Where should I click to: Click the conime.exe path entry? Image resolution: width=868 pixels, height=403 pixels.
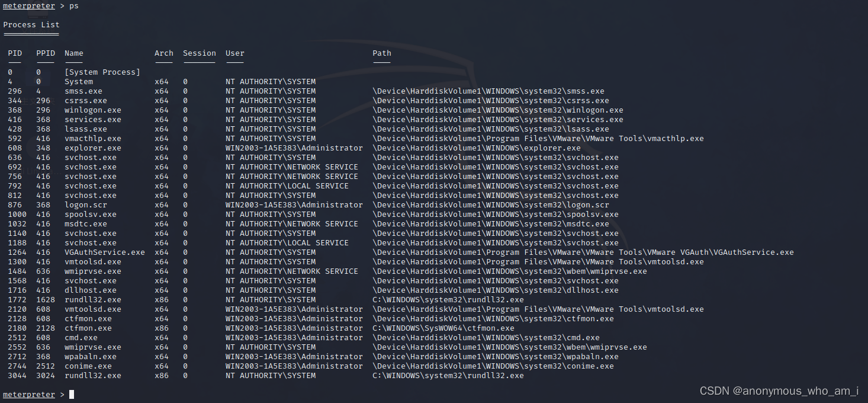point(493,366)
